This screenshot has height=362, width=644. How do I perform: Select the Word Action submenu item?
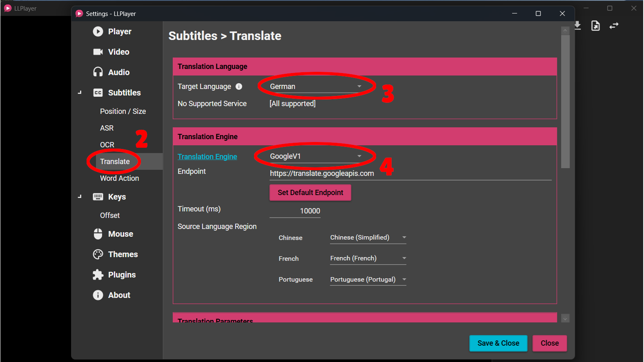point(119,178)
